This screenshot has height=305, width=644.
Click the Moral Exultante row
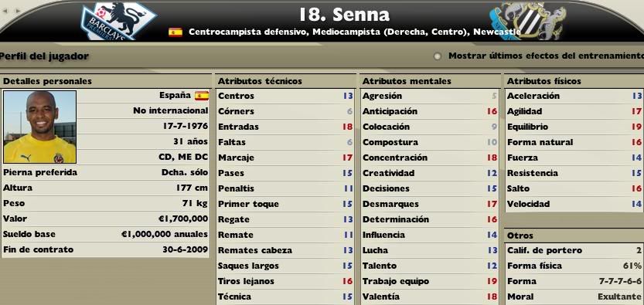point(574,297)
